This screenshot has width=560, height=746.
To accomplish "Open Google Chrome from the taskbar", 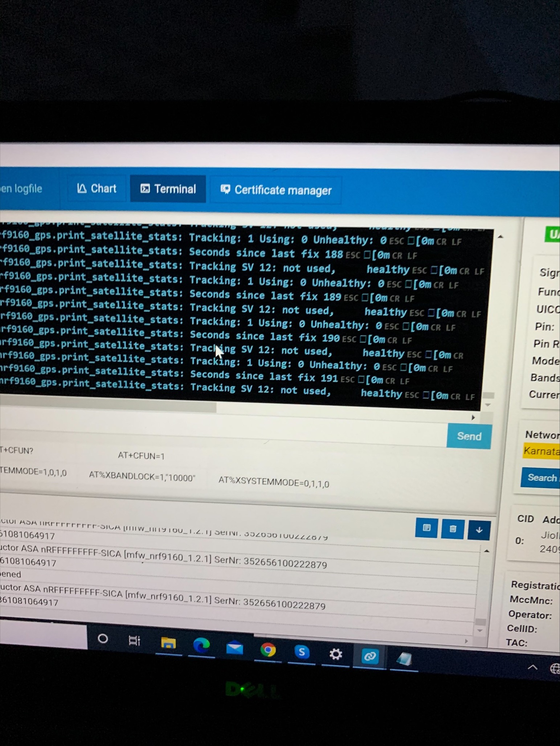I will tap(268, 650).
